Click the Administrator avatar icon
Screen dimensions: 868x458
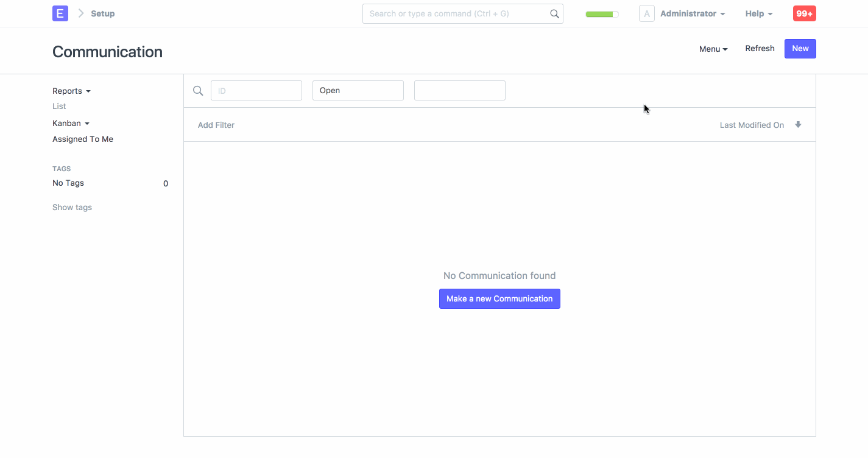click(646, 13)
